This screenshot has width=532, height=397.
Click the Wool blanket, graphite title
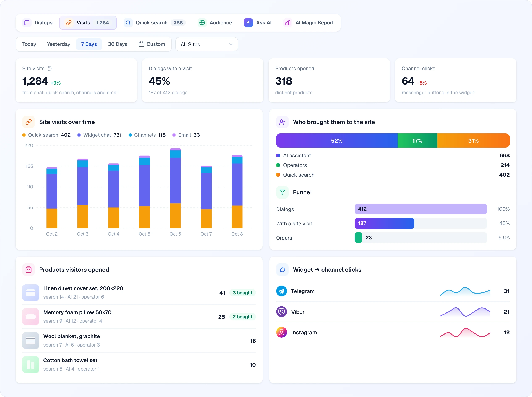(x=71, y=336)
